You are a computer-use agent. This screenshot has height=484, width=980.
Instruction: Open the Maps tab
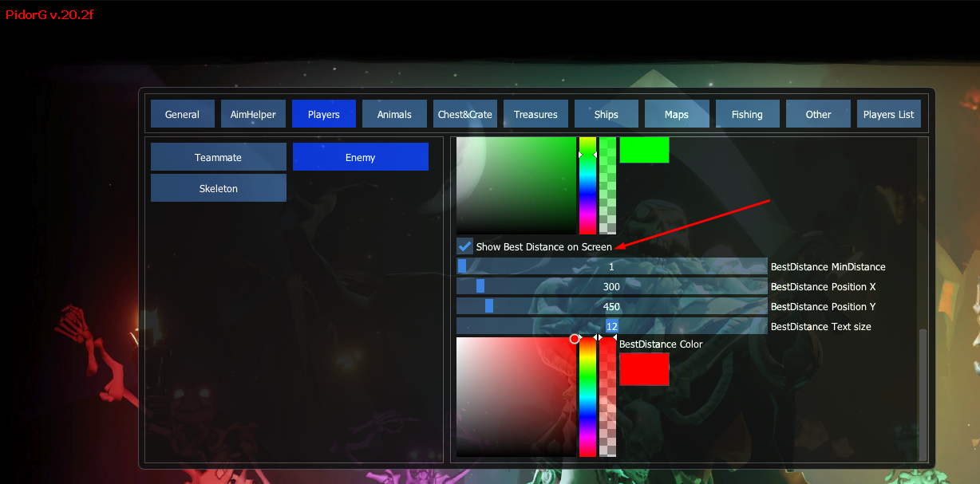(677, 114)
